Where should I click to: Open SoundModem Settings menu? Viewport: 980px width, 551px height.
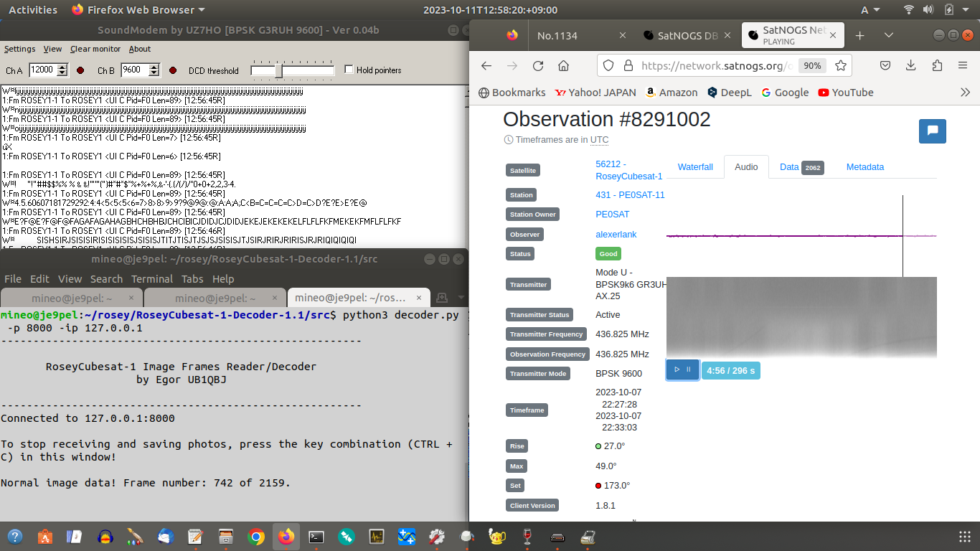19,49
